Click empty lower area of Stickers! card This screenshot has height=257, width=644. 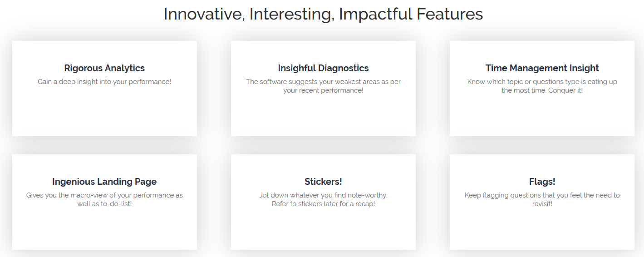(x=323, y=229)
